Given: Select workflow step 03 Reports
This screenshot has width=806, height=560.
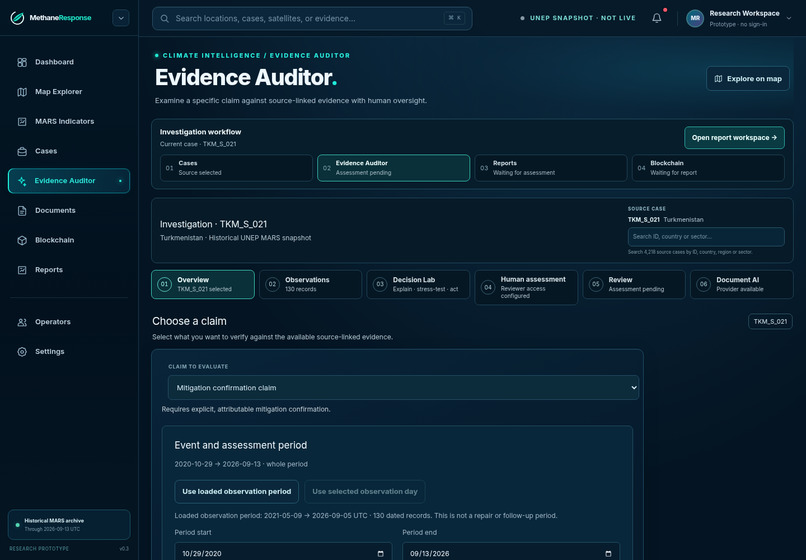Looking at the screenshot, I should click(551, 168).
